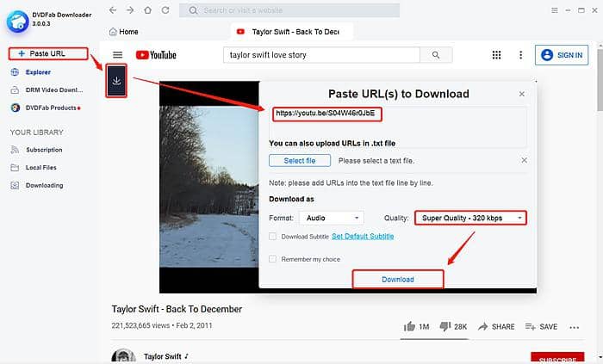Click the red SUBSCRIBE button

pos(557,358)
